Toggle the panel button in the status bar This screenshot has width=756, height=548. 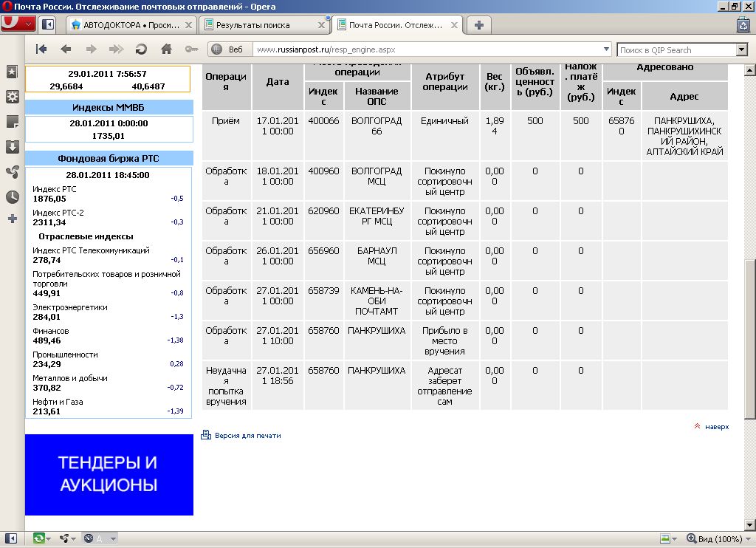point(11,538)
